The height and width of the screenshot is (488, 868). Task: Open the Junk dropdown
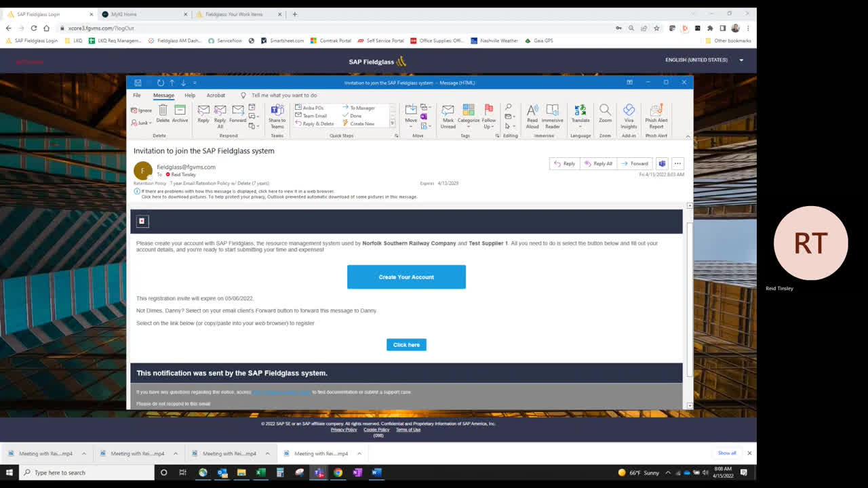tap(142, 123)
